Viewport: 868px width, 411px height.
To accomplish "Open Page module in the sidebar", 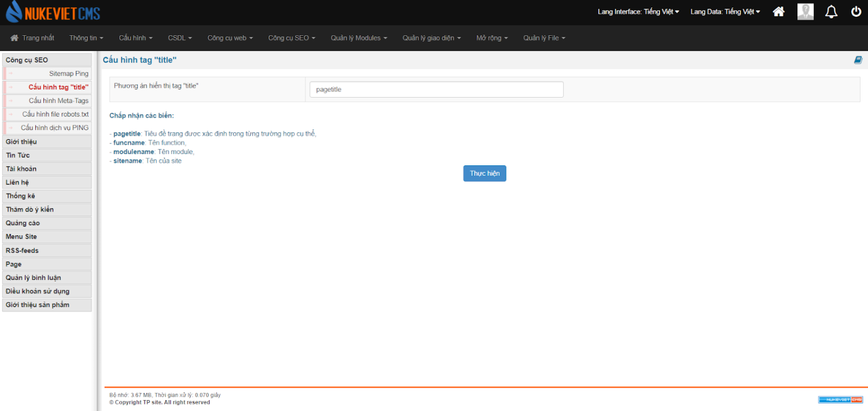I will [47, 264].
